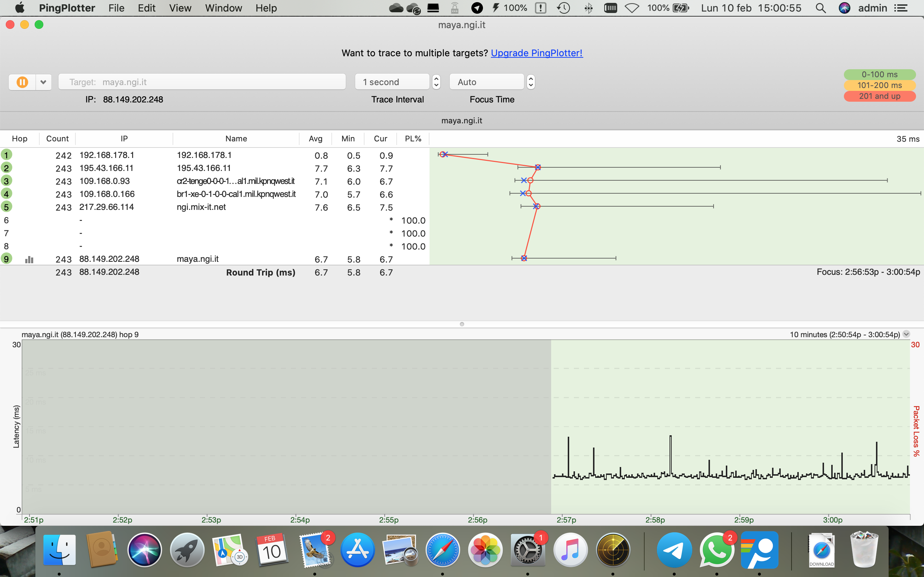
Task: Open dropdown arrow next to pause button
Action: coord(44,82)
